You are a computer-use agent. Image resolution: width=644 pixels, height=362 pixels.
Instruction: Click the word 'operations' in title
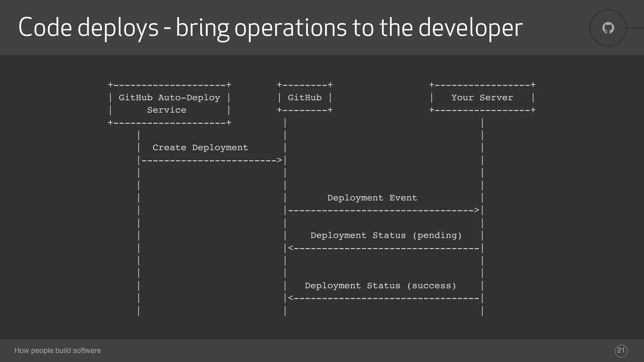(x=290, y=28)
